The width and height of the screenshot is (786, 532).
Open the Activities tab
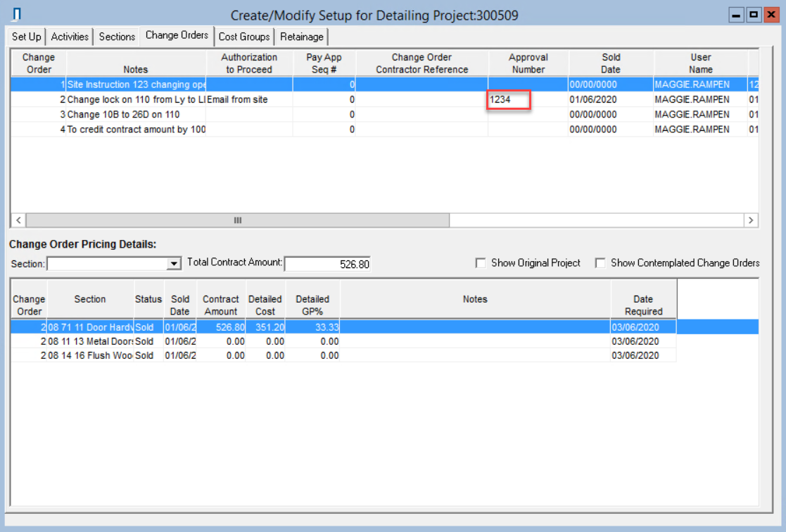[x=70, y=37]
